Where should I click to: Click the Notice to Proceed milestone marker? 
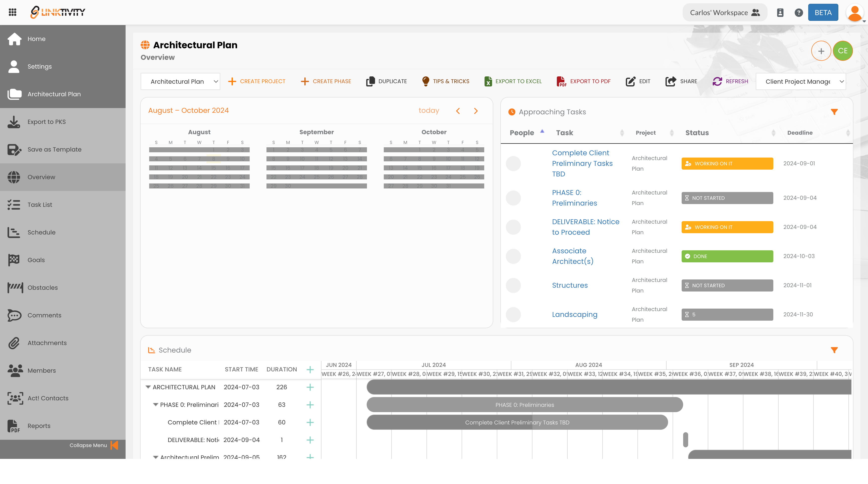click(685, 440)
